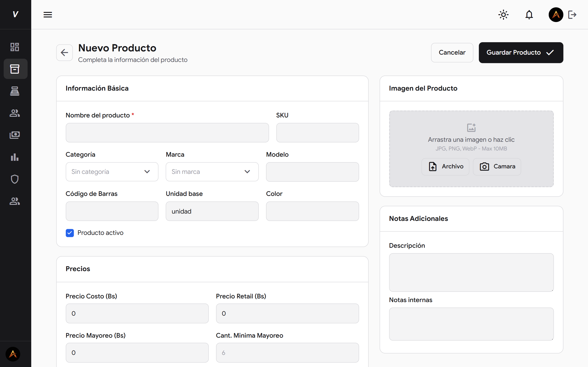The width and height of the screenshot is (588, 367).
Task: Open the cash register (POS) sidebar icon
Action: pyautogui.click(x=14, y=91)
